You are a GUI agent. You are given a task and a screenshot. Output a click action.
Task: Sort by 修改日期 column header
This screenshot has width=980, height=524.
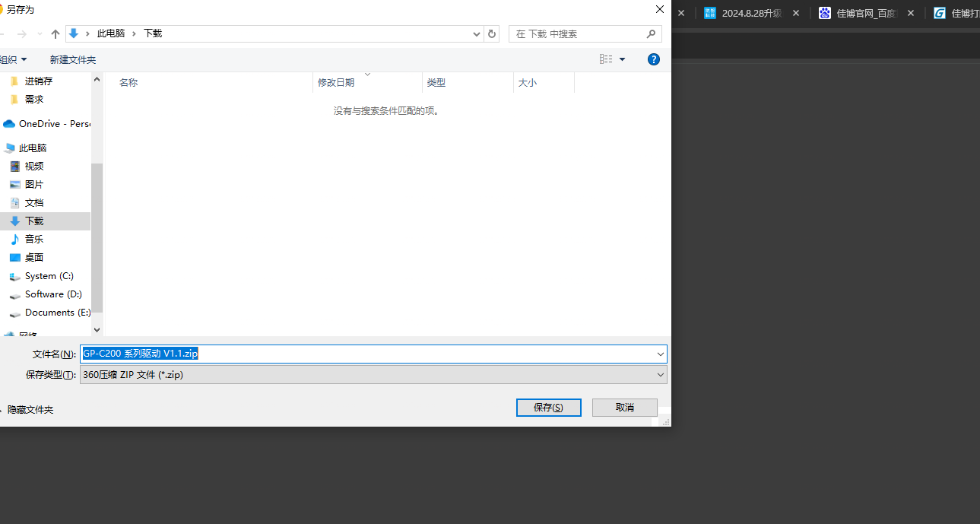pos(336,82)
